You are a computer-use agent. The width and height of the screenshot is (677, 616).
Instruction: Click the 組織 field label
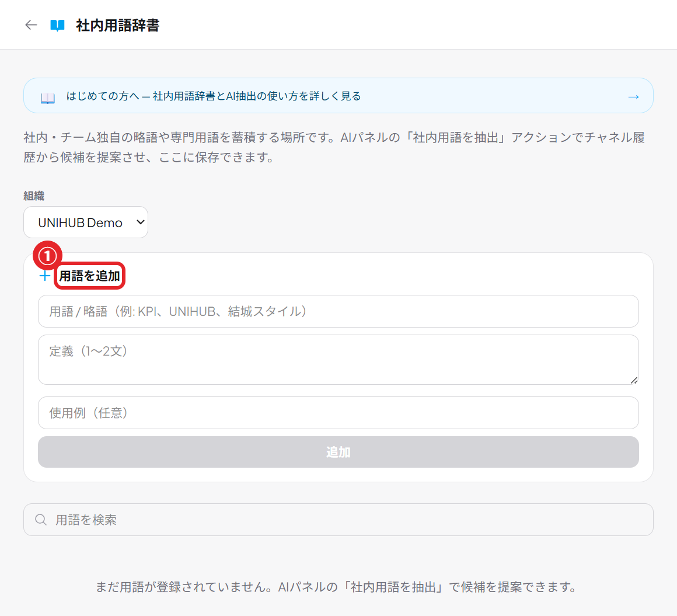[34, 196]
